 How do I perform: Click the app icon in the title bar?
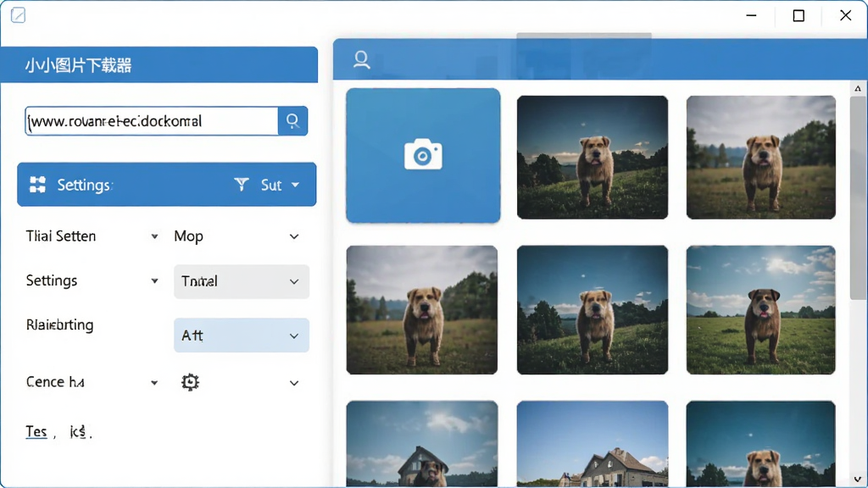[x=18, y=15]
